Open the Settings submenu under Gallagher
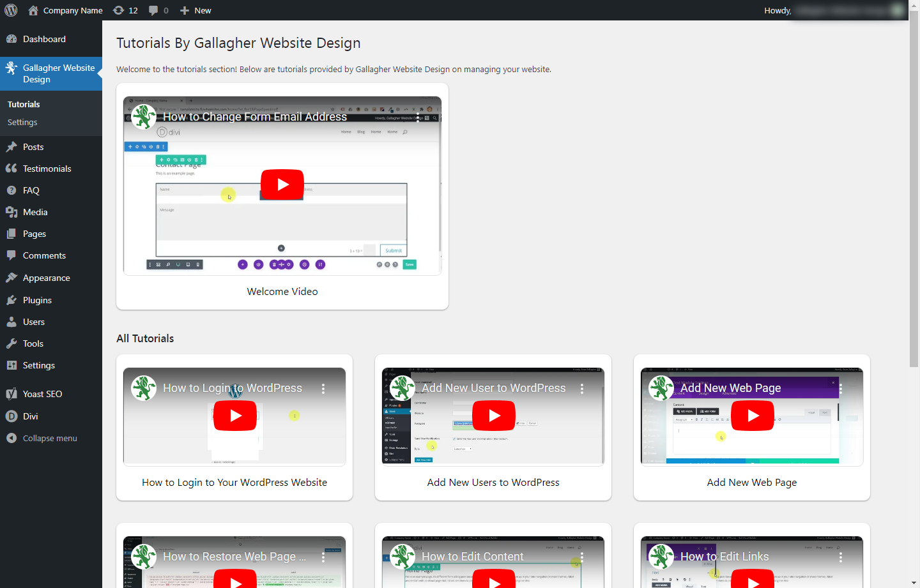Image resolution: width=920 pixels, height=588 pixels. click(x=22, y=122)
